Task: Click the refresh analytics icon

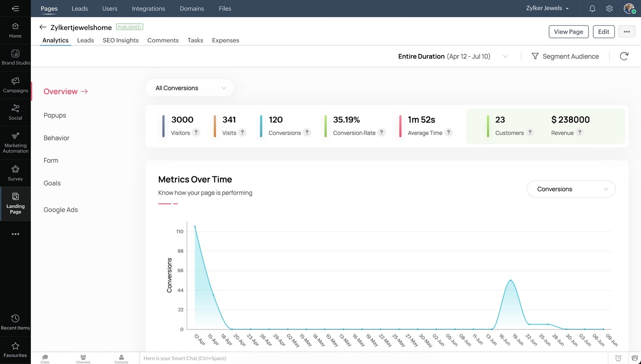Action: pos(624,56)
